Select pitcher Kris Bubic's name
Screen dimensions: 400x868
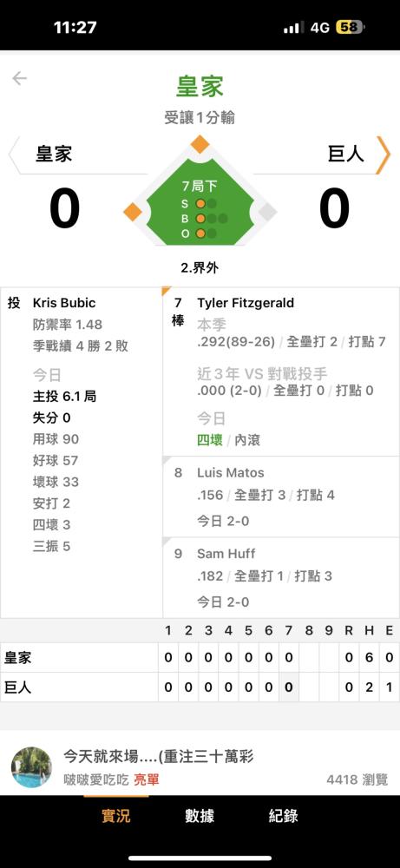pyautogui.click(x=64, y=303)
